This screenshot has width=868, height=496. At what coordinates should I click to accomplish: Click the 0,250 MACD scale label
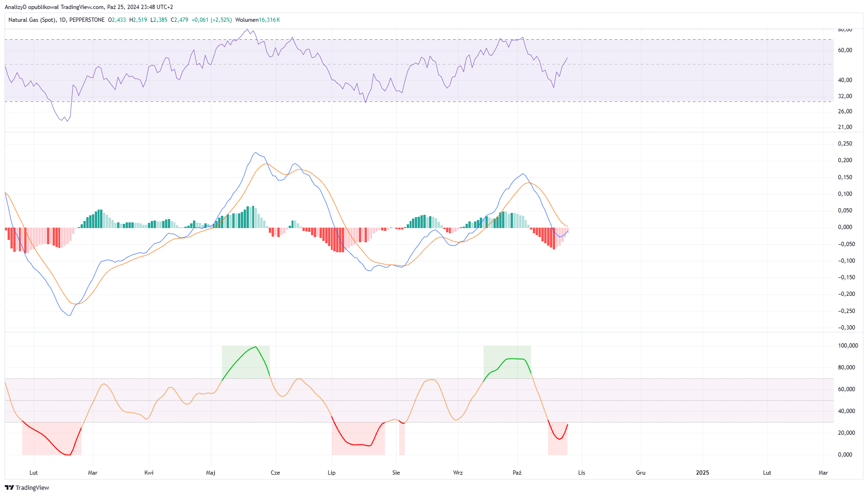(x=845, y=144)
